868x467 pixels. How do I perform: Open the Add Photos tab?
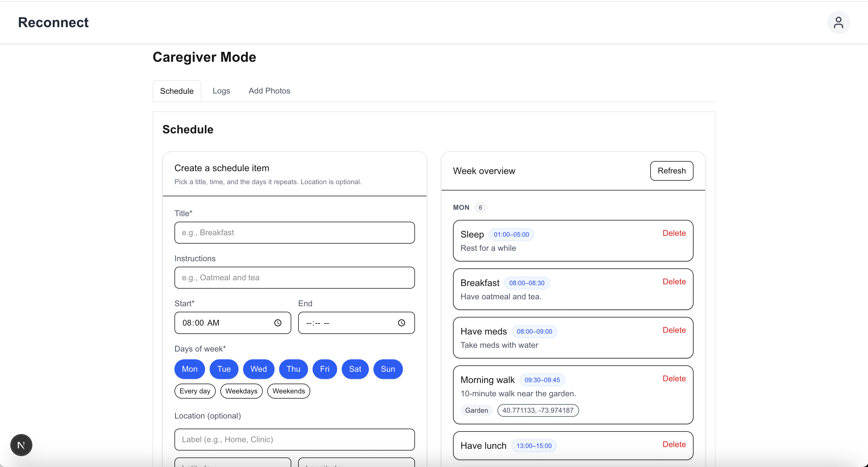[269, 91]
